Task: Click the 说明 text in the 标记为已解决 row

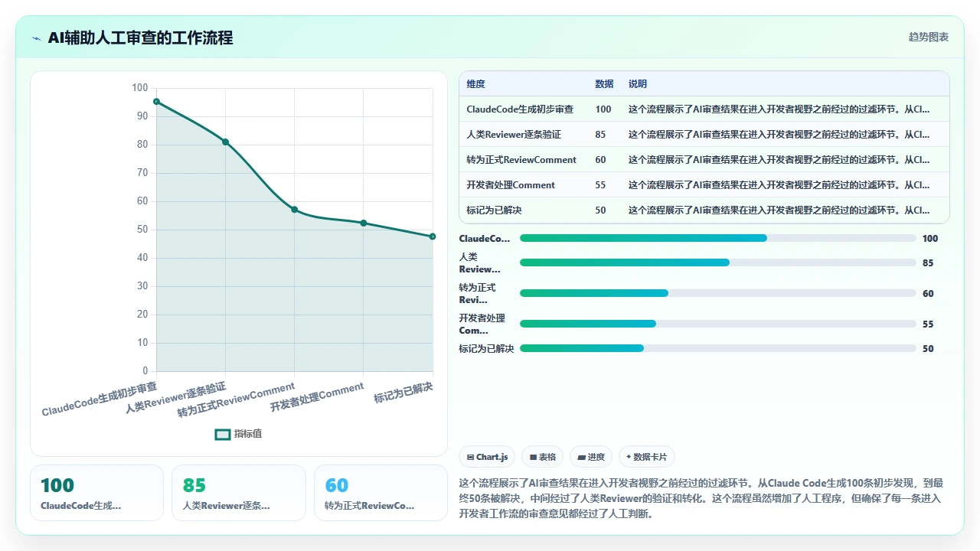Action: click(x=779, y=210)
